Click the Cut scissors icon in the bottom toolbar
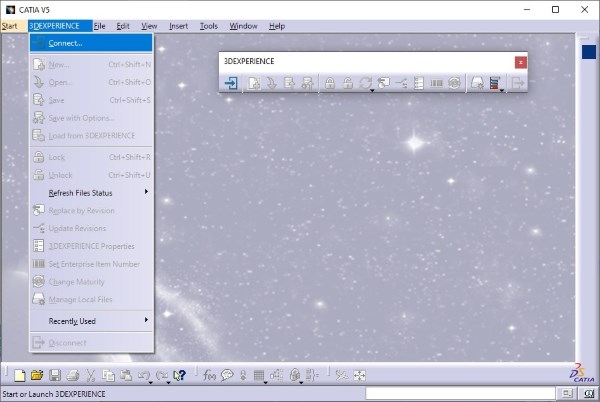 [90, 375]
